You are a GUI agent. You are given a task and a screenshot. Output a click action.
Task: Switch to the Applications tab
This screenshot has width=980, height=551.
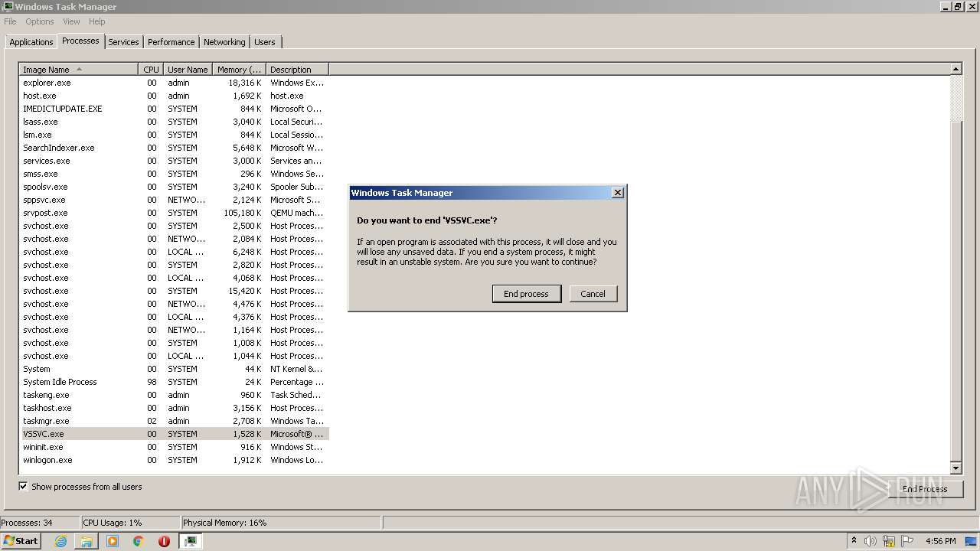click(31, 42)
